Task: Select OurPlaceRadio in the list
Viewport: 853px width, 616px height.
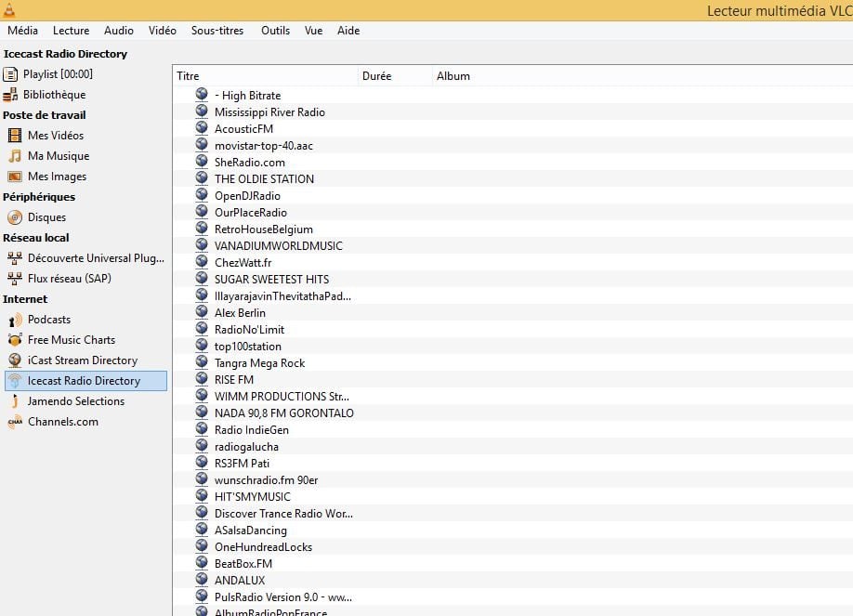Action: [251, 213]
